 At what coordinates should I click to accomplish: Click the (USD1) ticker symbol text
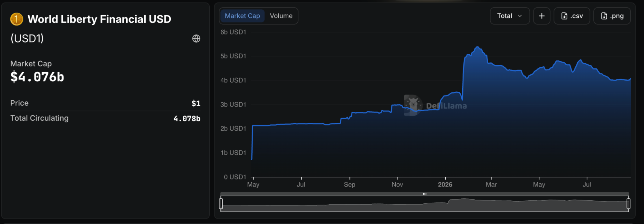click(x=27, y=39)
